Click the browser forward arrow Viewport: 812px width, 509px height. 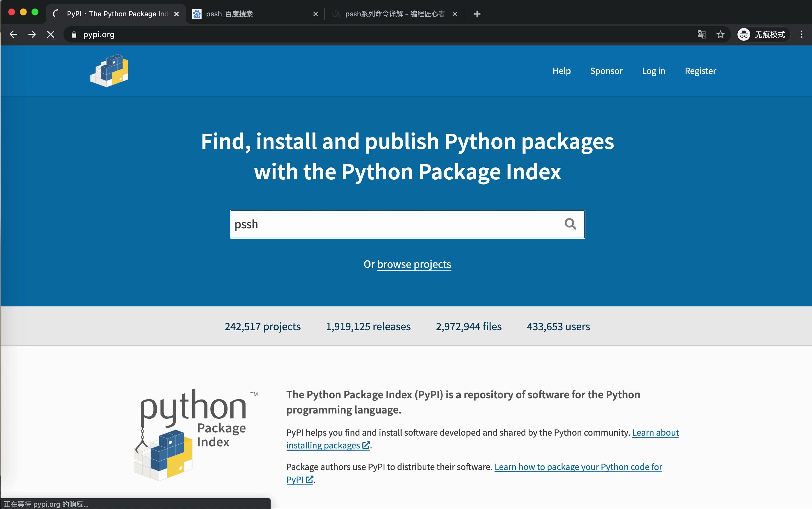[x=32, y=34]
